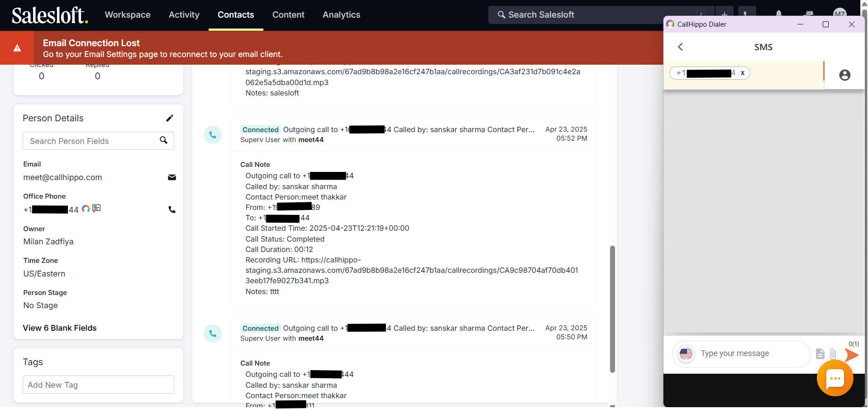The image size is (868, 409).
Task: Open the Recording URL ending in 3eeb17fe9027b341.mp3
Action: (412, 270)
